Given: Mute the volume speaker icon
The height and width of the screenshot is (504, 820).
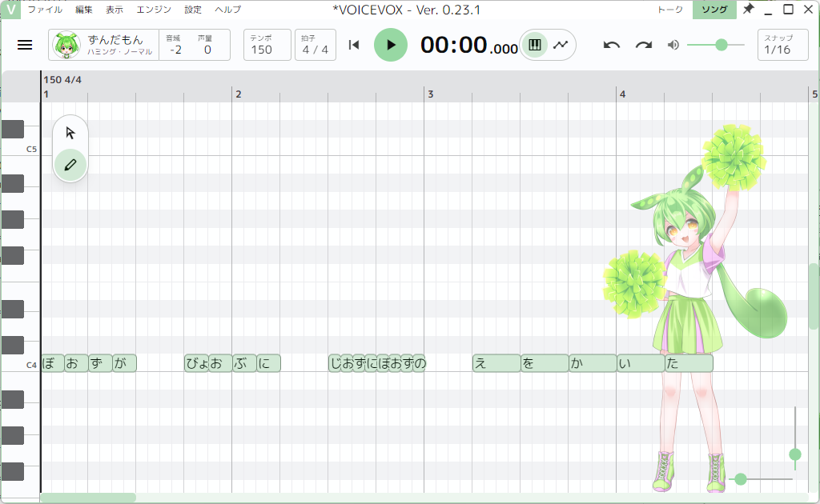Looking at the screenshot, I should click(673, 45).
